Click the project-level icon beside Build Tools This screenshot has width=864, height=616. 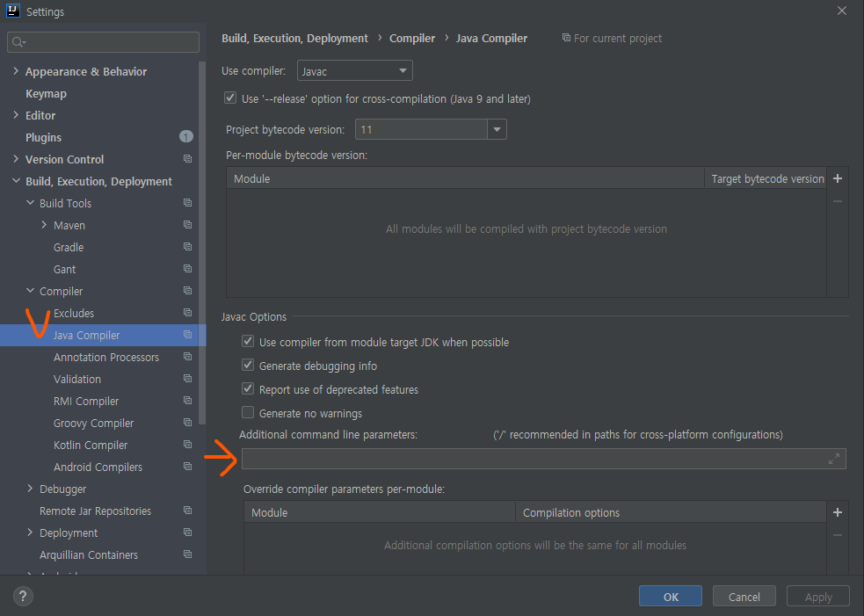187,203
